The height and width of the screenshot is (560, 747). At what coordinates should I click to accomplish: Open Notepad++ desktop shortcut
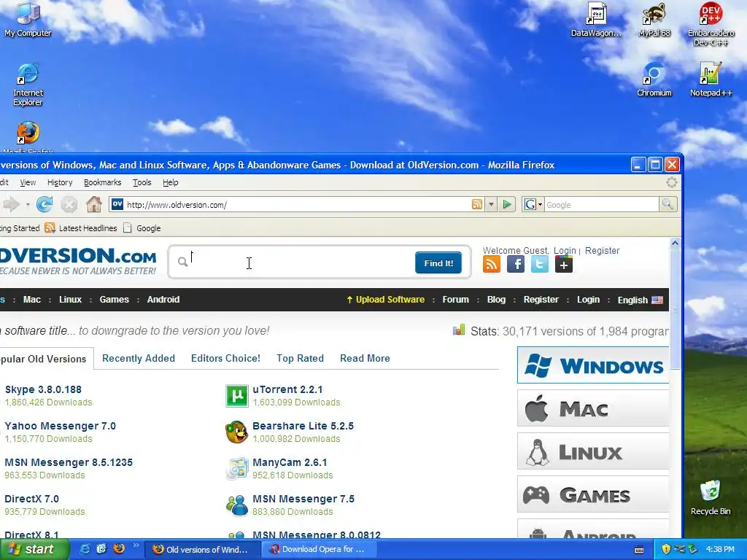tap(711, 79)
